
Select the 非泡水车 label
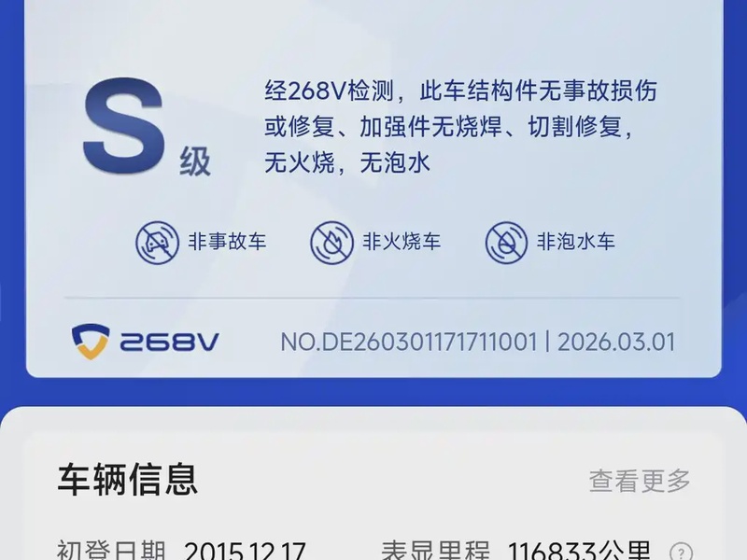[576, 242]
